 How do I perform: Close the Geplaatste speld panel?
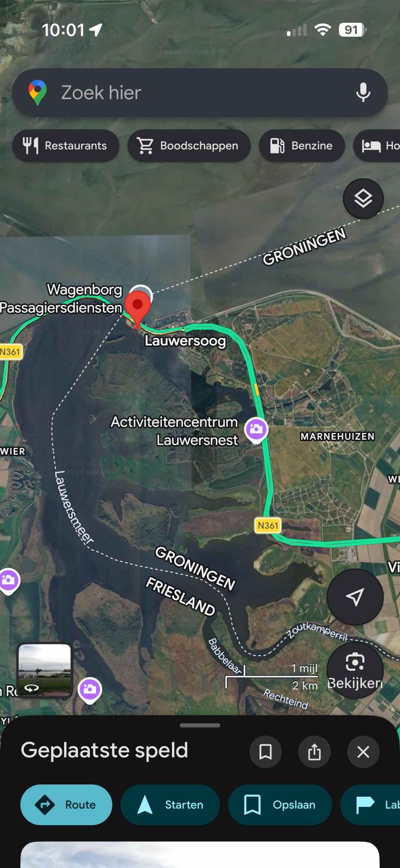tap(363, 752)
